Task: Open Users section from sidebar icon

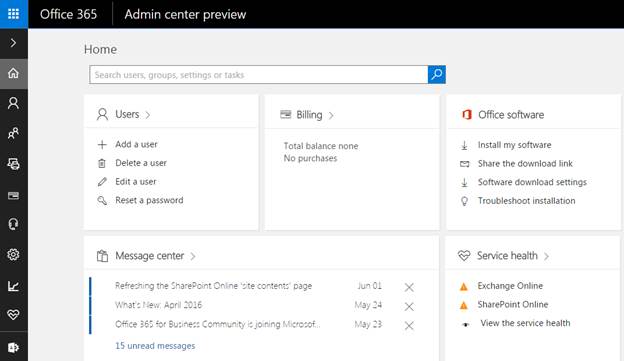Action: 14,103
